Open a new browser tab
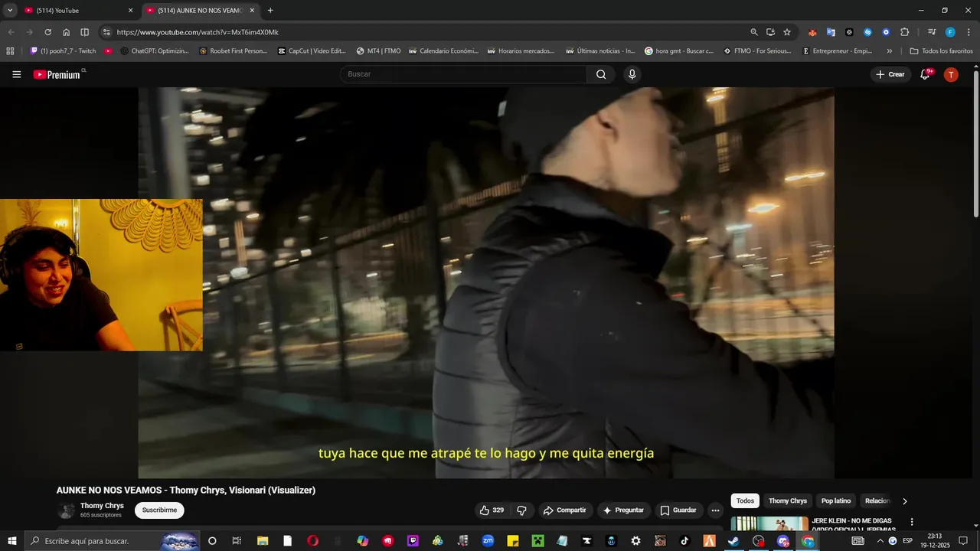Image resolution: width=980 pixels, height=551 pixels. pyautogui.click(x=270, y=11)
